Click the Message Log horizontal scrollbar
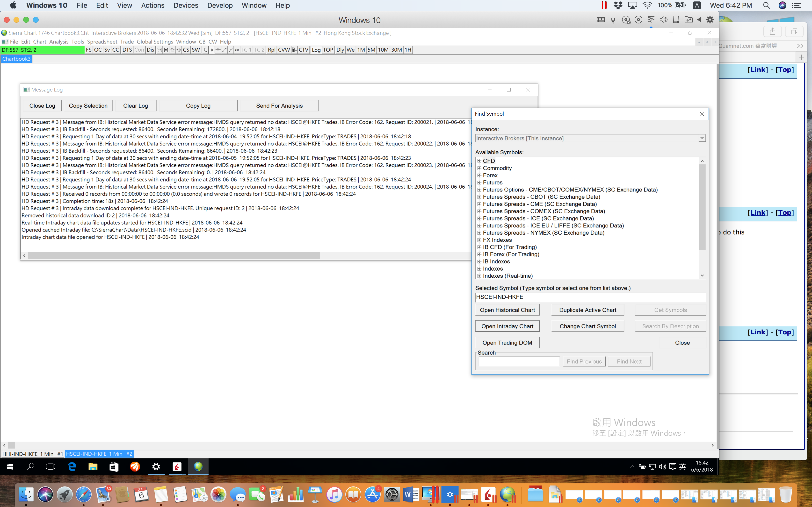Image resolution: width=812 pixels, height=507 pixels. tap(174, 256)
